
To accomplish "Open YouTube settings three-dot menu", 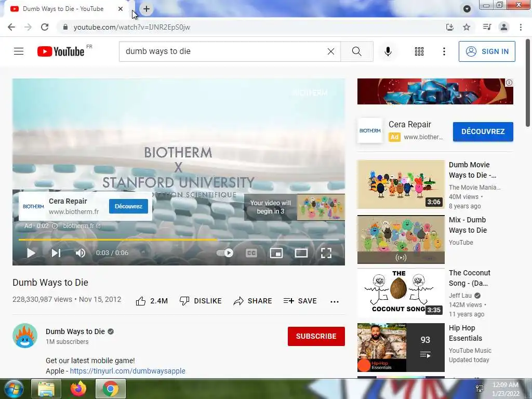I will tap(444, 51).
